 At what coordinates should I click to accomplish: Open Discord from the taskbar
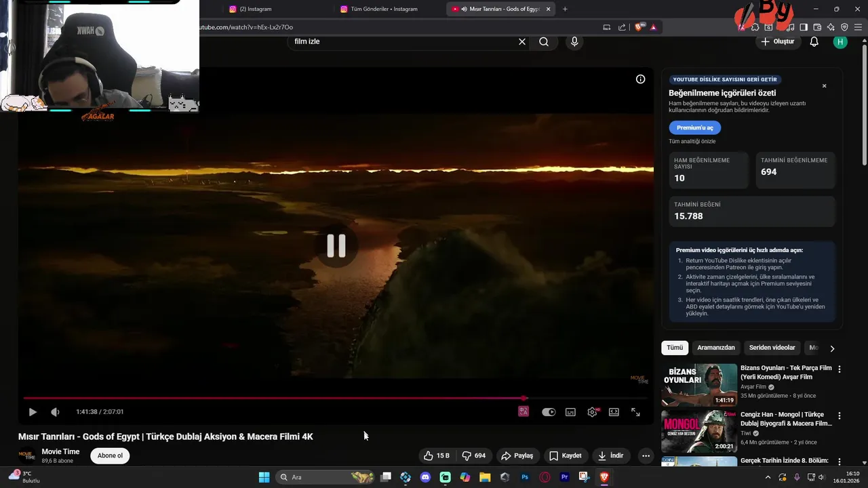[425, 477]
